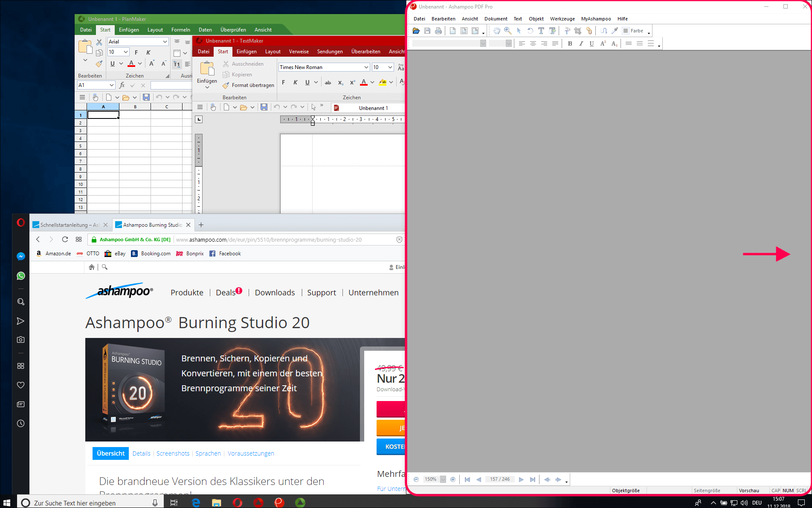Open history clock icon in Opera sidebar
This screenshot has width=812, height=508.
20,424
